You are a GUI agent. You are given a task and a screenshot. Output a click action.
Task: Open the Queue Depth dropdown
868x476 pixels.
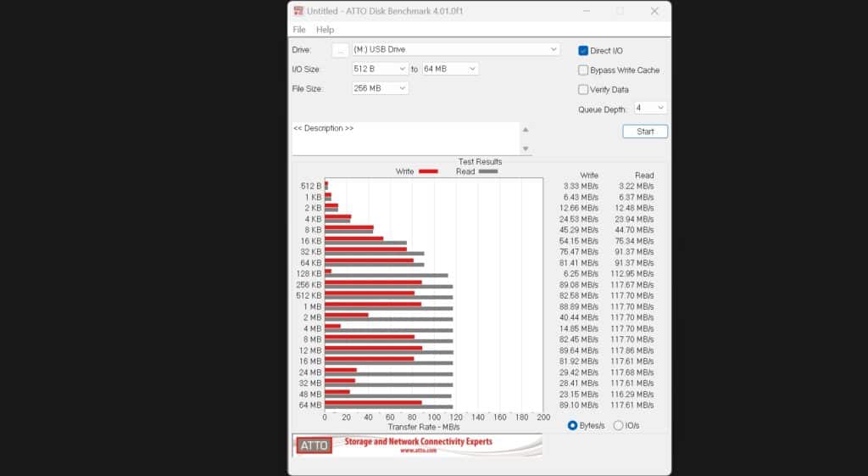click(650, 108)
